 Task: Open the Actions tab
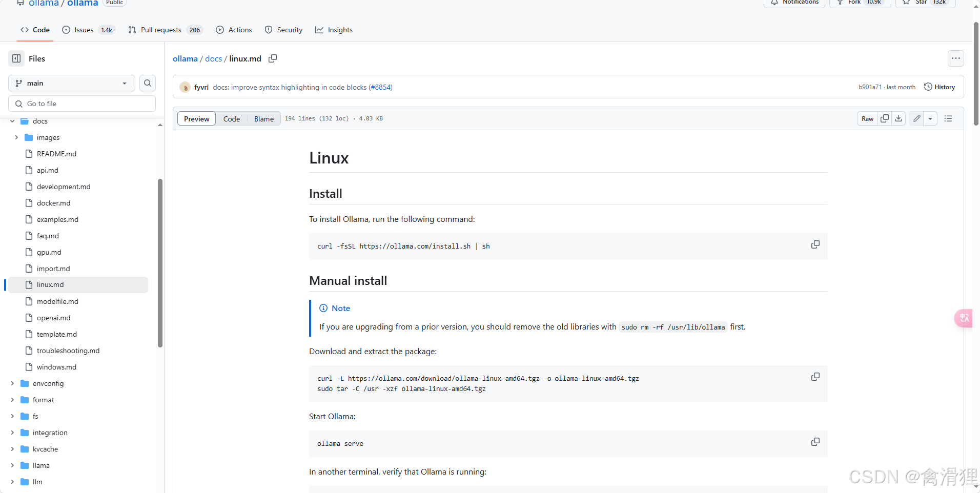tap(234, 30)
